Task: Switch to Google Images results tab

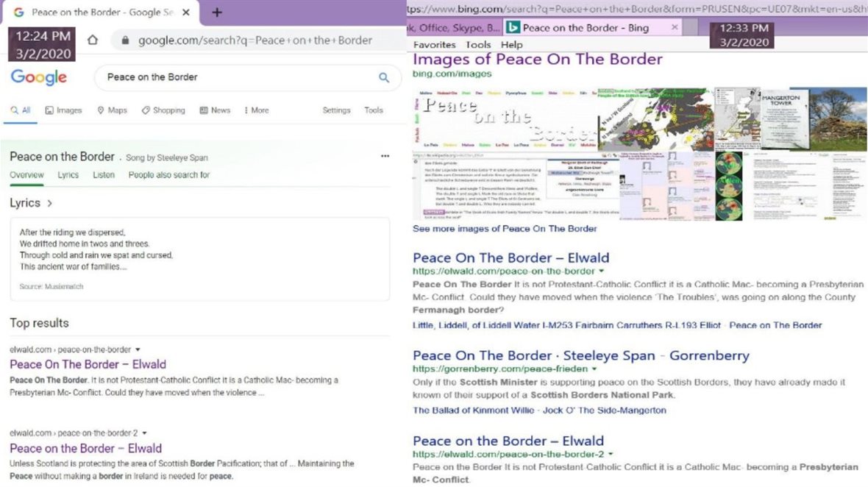Action: tap(63, 110)
